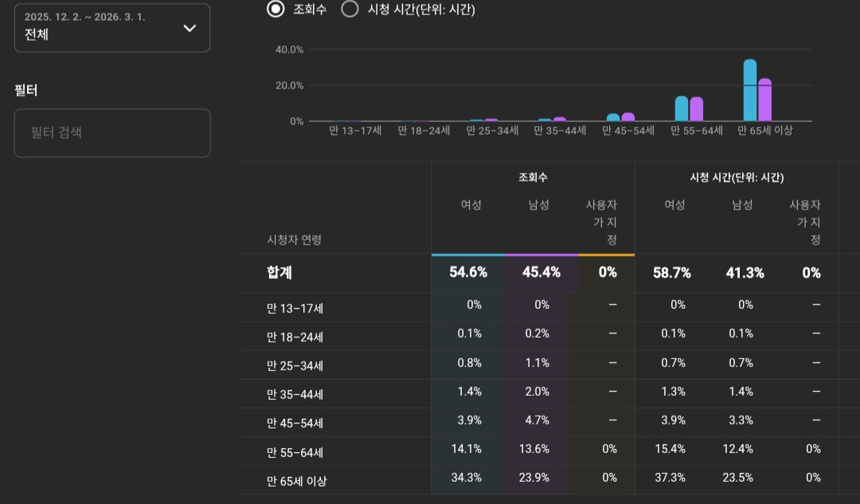The height and width of the screenshot is (504, 860).
Task: Select the 만 18–24세 table row label
Action: click(295, 337)
